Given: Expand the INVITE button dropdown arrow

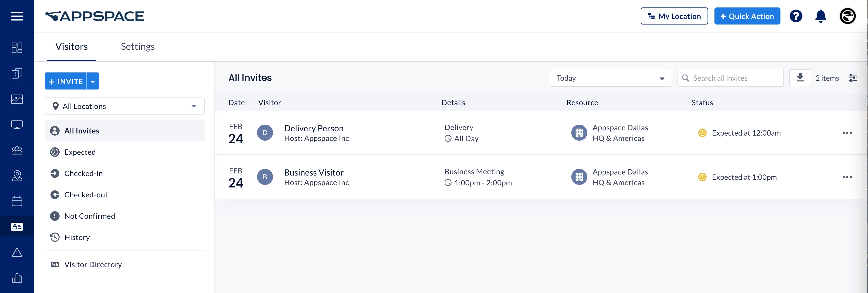Looking at the screenshot, I should coord(93,81).
